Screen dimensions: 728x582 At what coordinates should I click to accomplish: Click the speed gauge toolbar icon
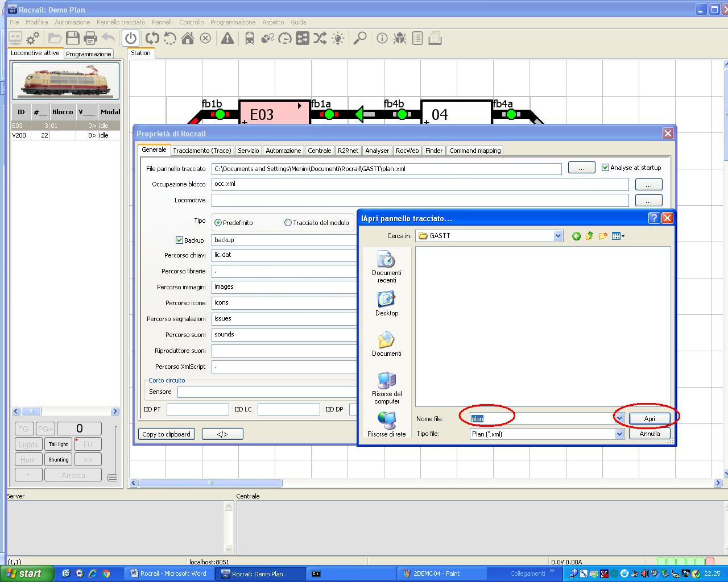click(285, 38)
